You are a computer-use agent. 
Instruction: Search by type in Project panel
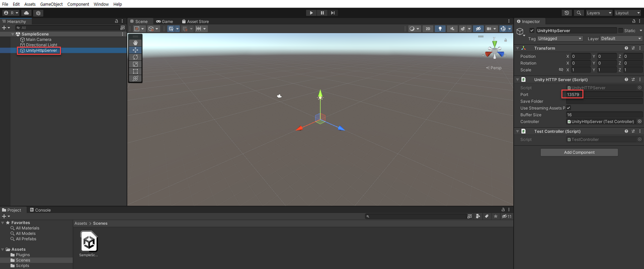tap(477, 216)
